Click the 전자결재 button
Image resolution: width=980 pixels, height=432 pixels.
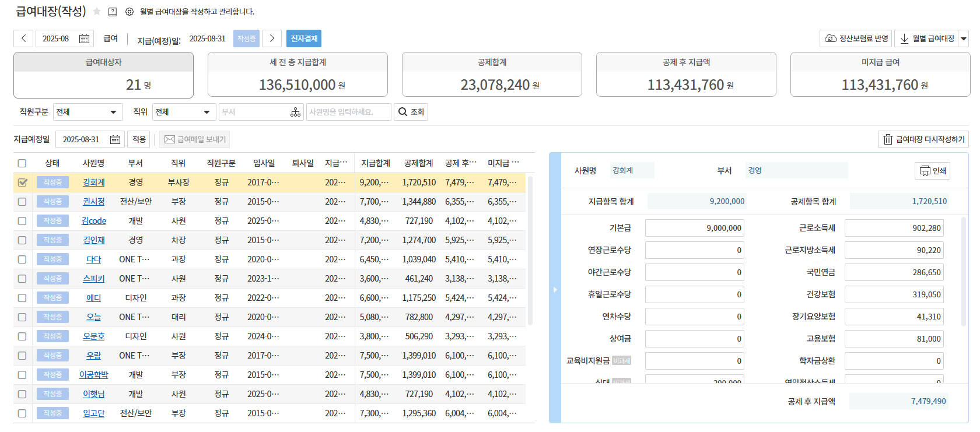[x=304, y=38]
